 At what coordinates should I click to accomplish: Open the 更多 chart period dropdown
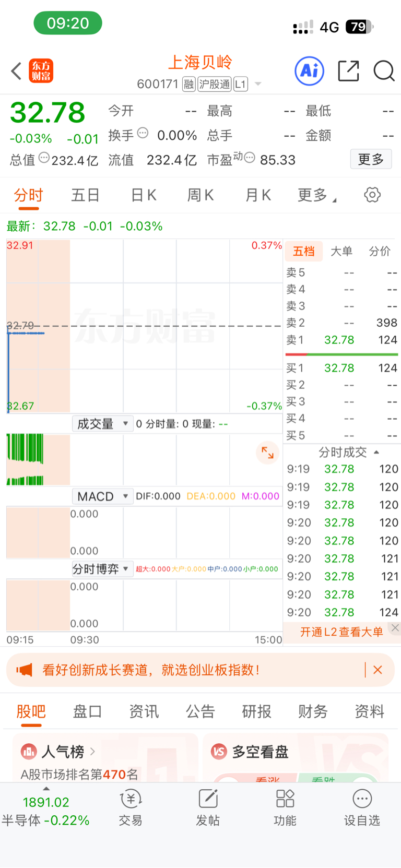[317, 195]
